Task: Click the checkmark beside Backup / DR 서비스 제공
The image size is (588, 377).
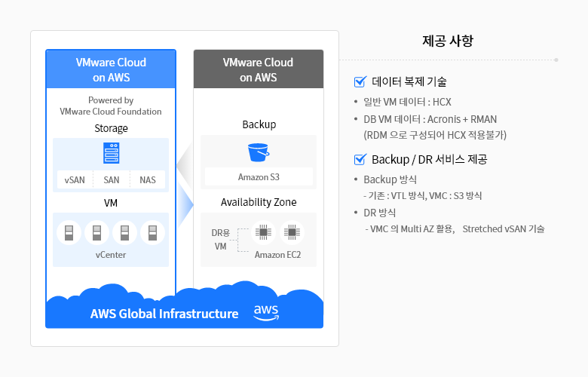Action: pyautogui.click(x=360, y=159)
